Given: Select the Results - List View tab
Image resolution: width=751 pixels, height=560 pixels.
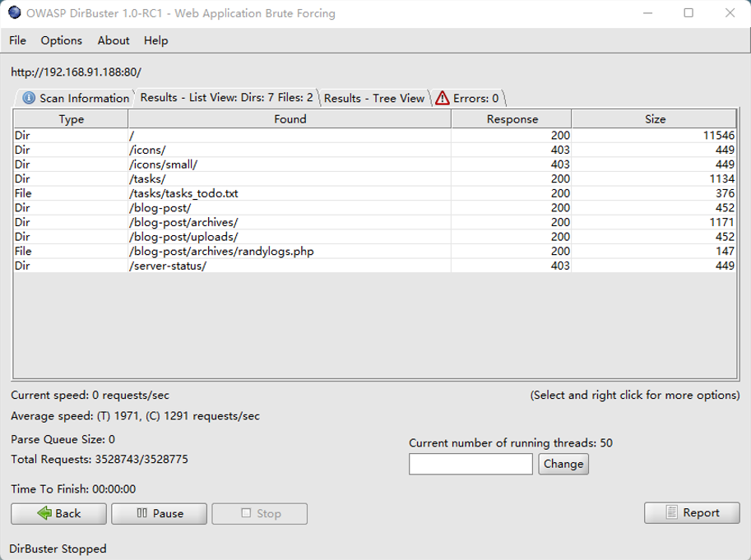Looking at the screenshot, I should tap(226, 97).
